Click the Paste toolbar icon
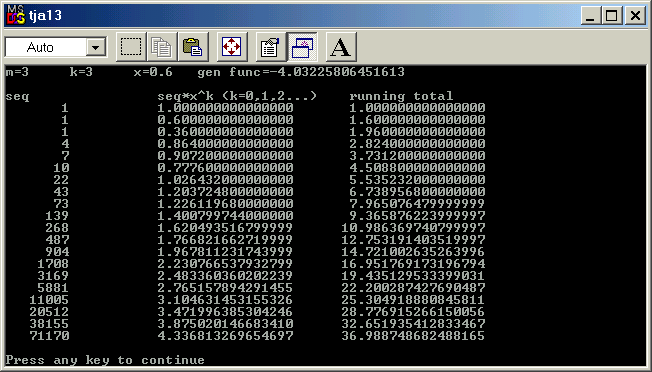Image resolution: width=652 pixels, height=372 pixels. [x=193, y=47]
